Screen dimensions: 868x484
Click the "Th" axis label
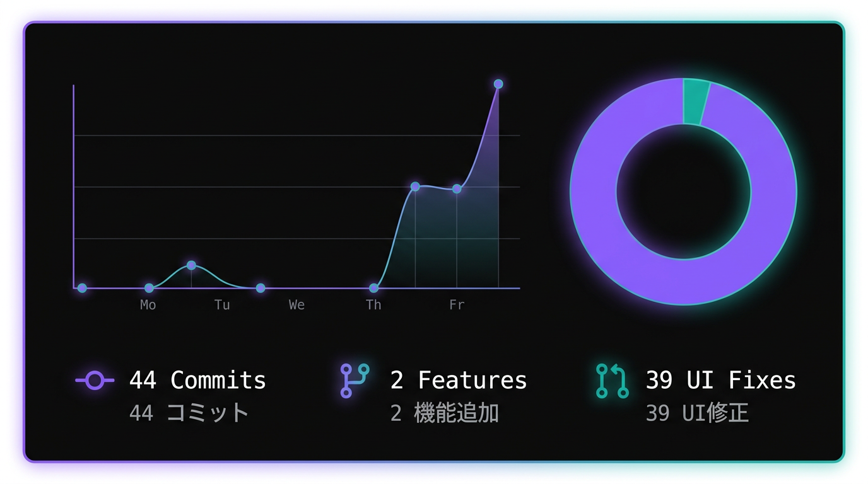tap(373, 305)
